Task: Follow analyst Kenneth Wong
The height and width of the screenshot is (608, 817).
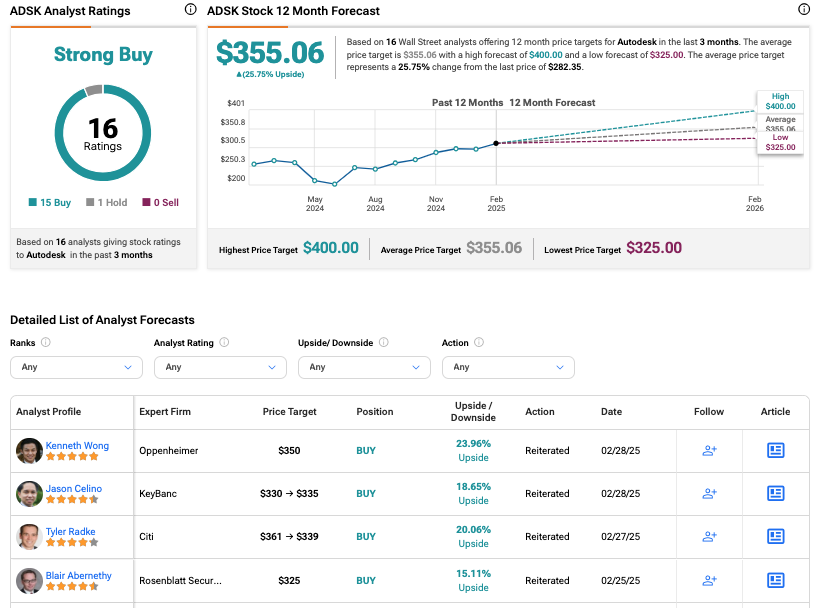Action: (x=709, y=451)
